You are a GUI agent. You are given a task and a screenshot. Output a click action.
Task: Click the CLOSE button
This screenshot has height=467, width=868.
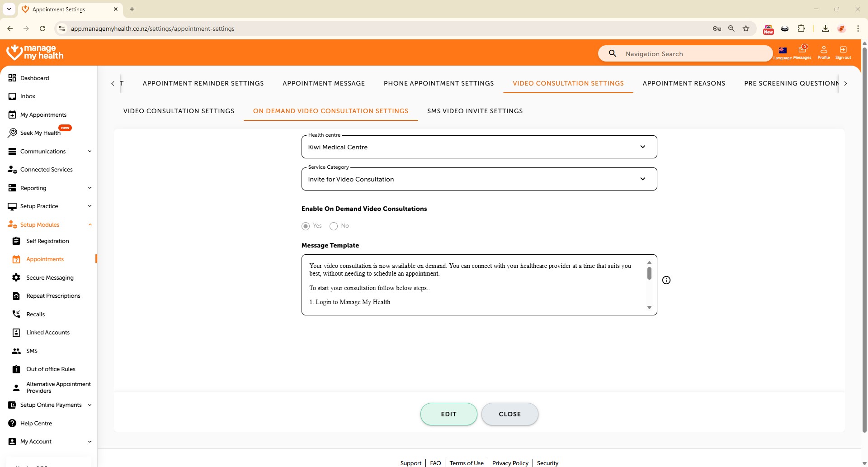(x=509, y=414)
